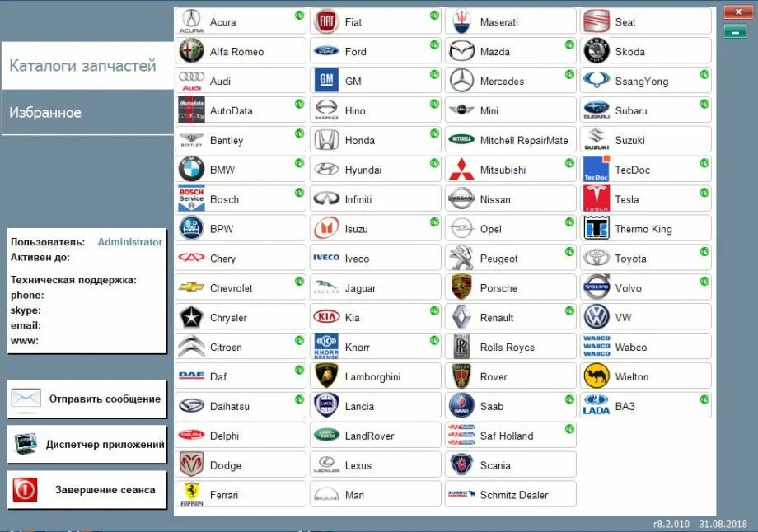Launch the Thermo King catalog

tap(646, 228)
